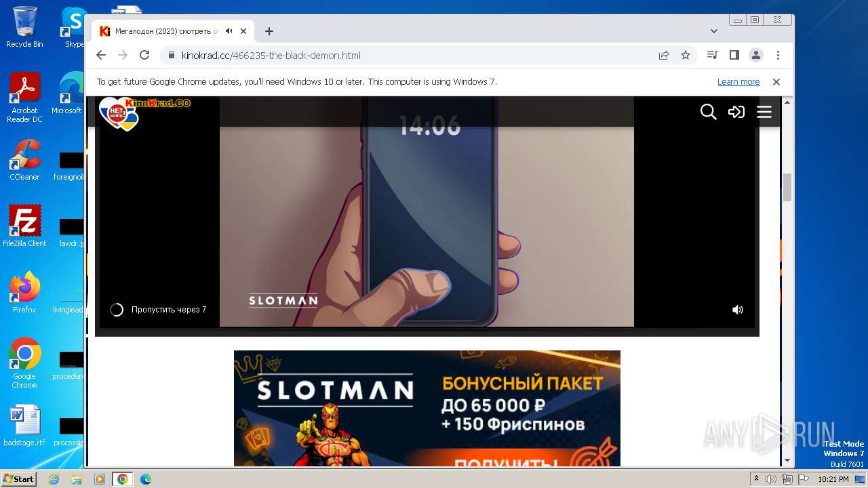Open the SLOTMAN bonus banner

(x=427, y=408)
